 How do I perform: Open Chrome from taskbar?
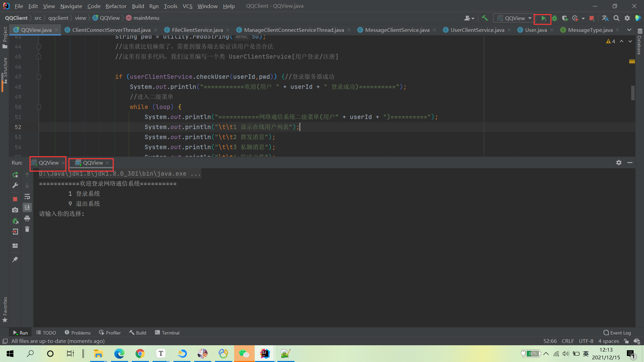[x=140, y=354]
